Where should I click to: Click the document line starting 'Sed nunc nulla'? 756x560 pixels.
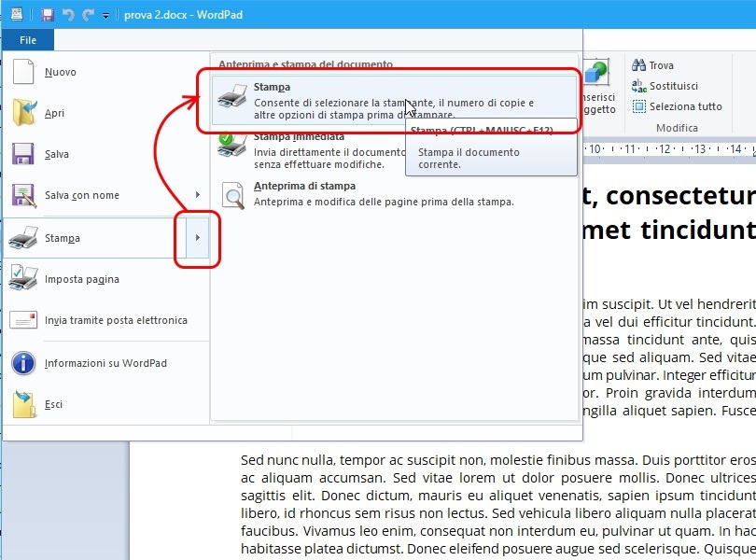click(x=498, y=460)
